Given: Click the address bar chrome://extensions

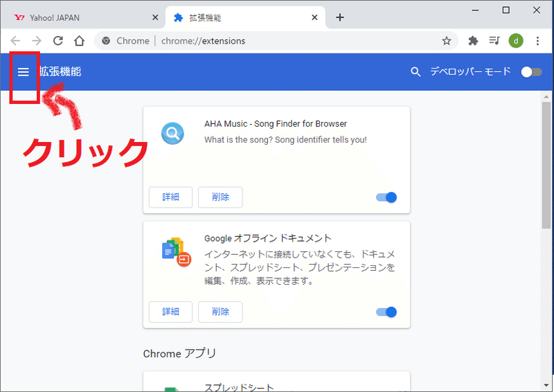Looking at the screenshot, I should pos(276,41).
